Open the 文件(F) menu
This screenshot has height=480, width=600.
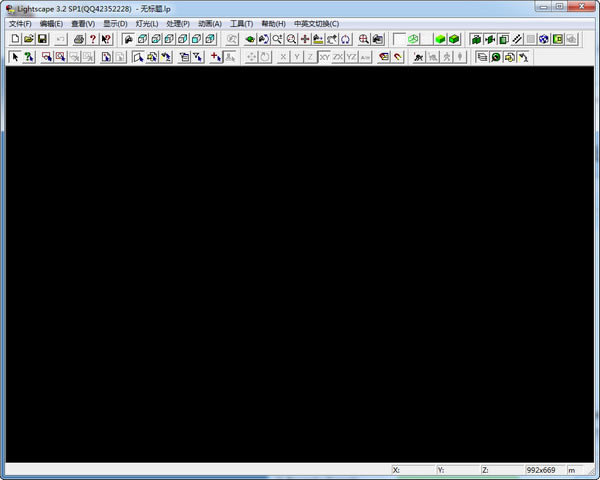[20, 23]
